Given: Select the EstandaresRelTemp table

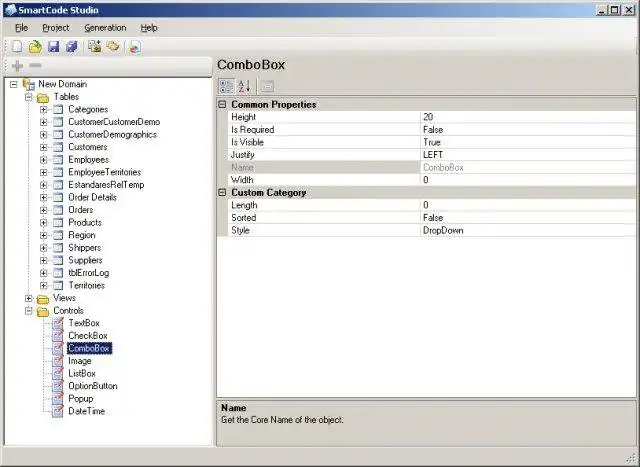Looking at the screenshot, I should click(106, 185).
